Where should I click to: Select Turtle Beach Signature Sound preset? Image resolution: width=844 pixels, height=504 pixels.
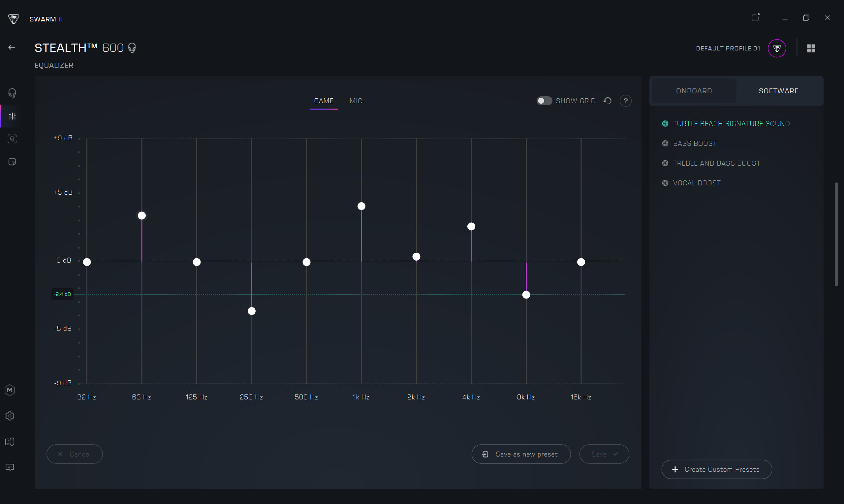731,124
